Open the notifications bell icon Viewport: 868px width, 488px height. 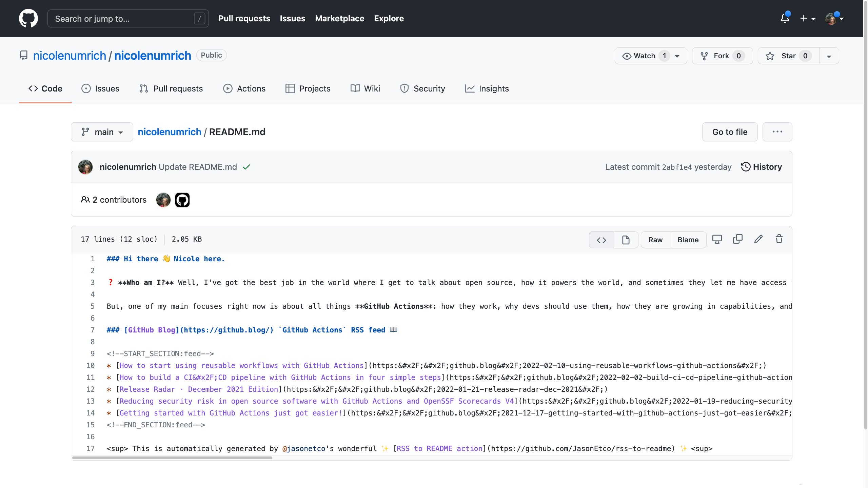[x=785, y=18]
